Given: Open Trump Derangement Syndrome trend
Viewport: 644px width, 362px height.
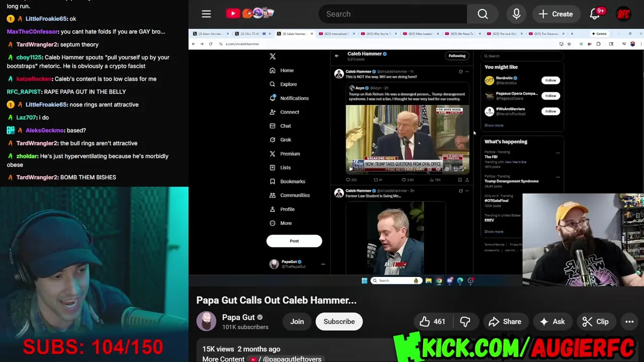Looking at the screenshot, I should coord(511,181).
